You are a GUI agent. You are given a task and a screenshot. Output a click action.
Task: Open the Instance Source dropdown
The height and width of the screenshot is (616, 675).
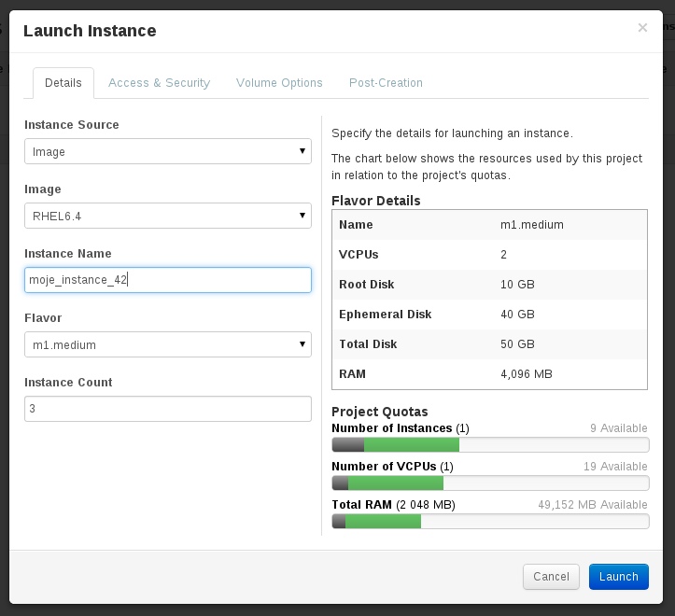click(168, 151)
